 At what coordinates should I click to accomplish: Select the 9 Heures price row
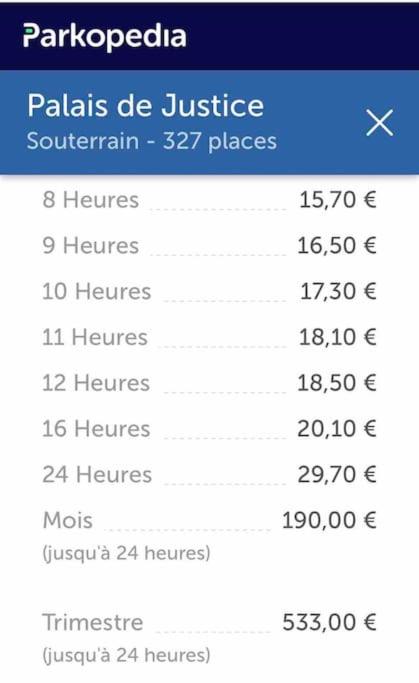tap(210, 246)
